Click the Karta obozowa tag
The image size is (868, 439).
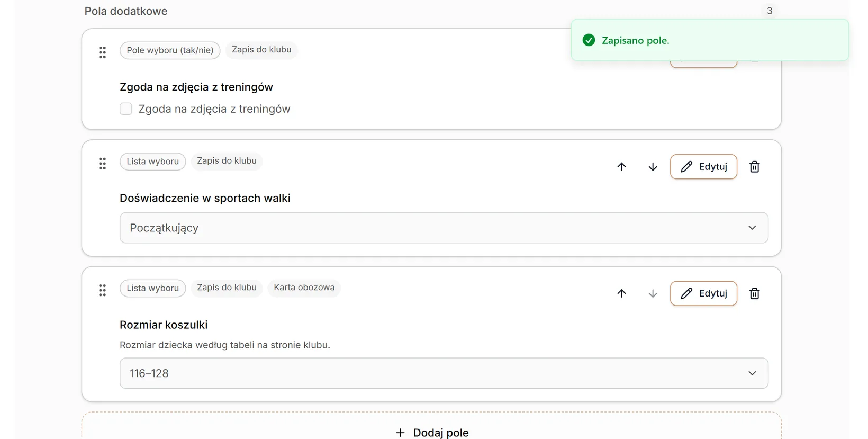[304, 288]
